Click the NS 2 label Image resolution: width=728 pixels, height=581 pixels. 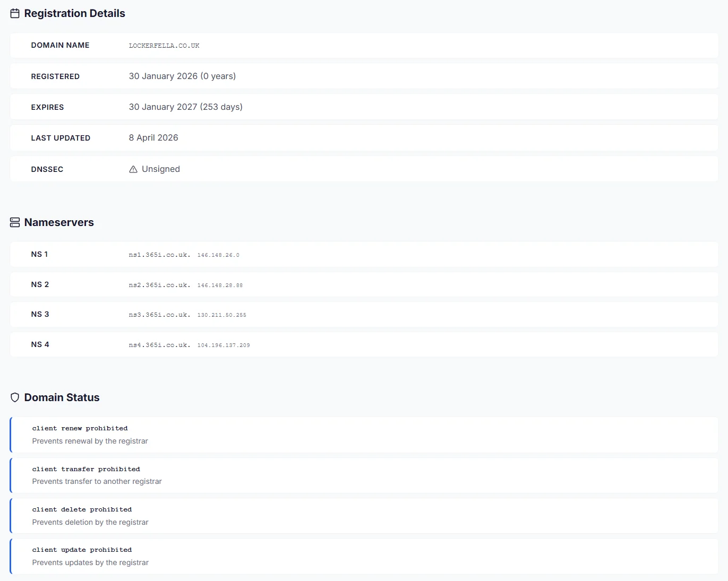(x=40, y=284)
